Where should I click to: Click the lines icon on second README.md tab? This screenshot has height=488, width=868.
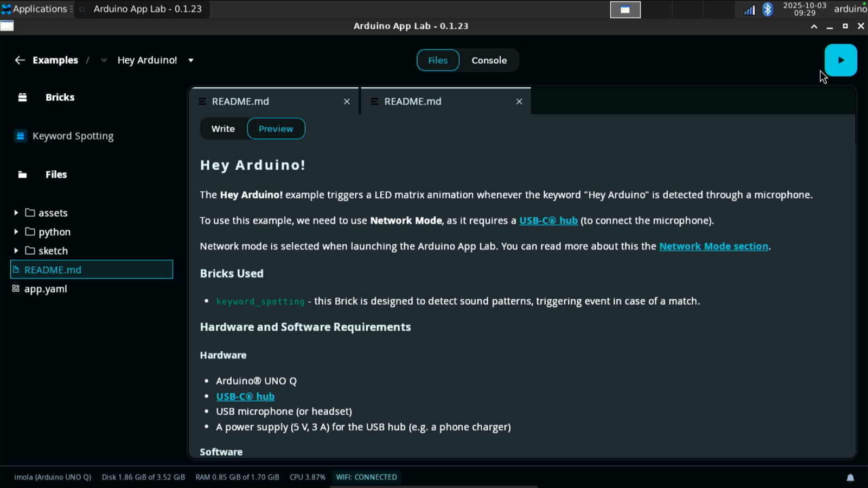(x=374, y=101)
